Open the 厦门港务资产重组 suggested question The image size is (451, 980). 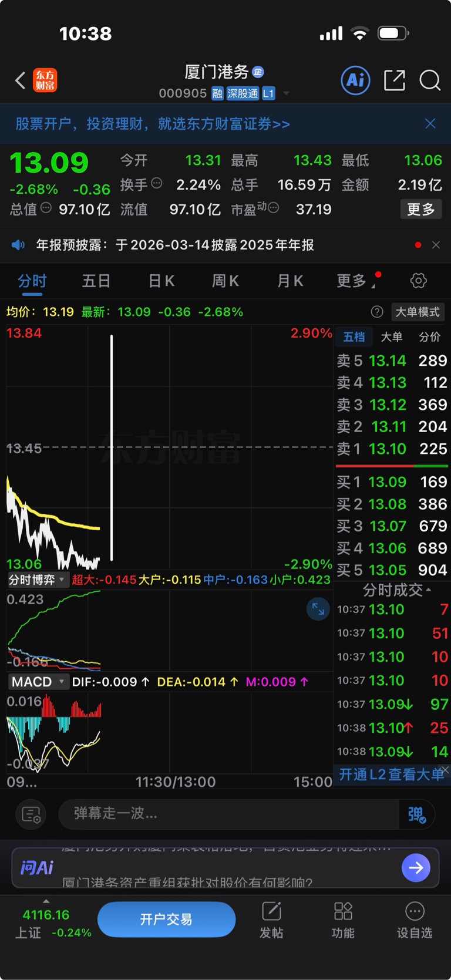[x=187, y=882]
